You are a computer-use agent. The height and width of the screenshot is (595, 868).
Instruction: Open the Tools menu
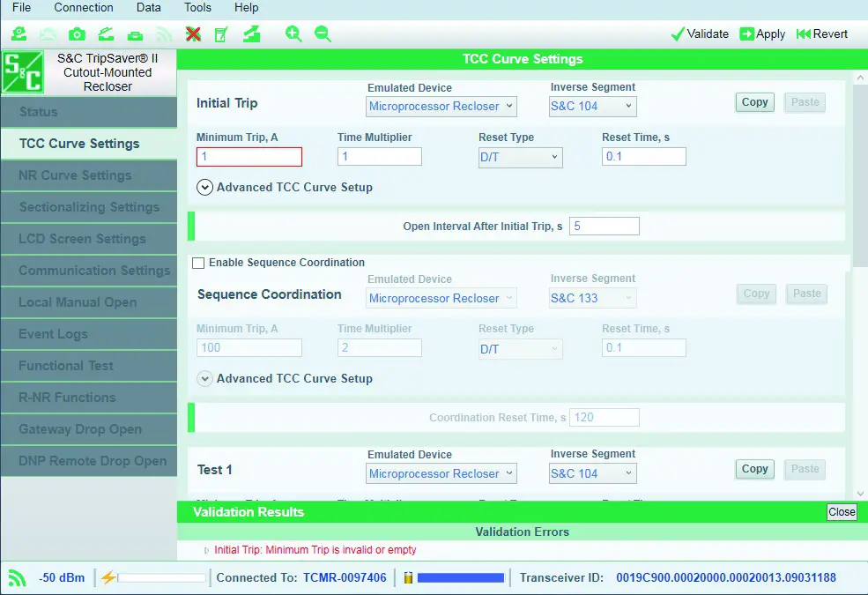pos(197,8)
